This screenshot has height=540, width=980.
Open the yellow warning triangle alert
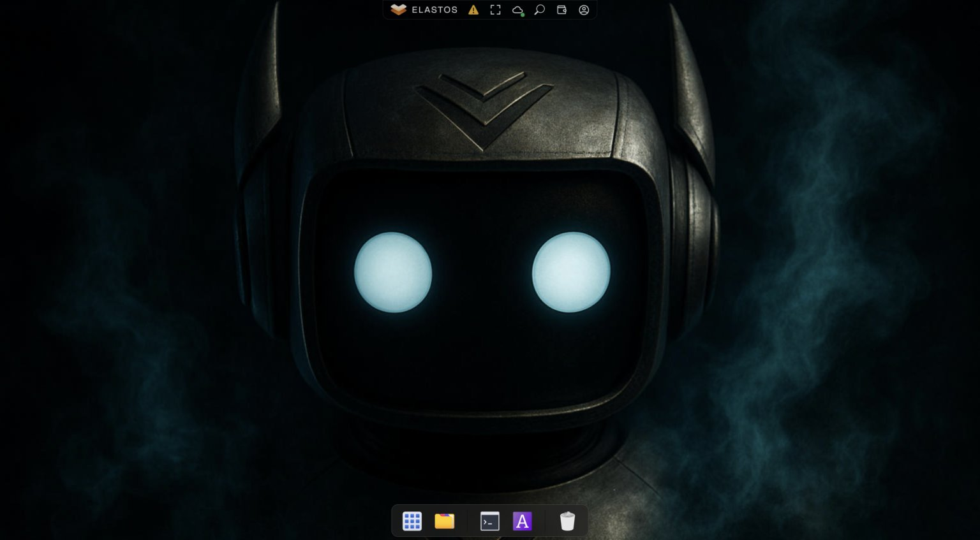tap(473, 10)
